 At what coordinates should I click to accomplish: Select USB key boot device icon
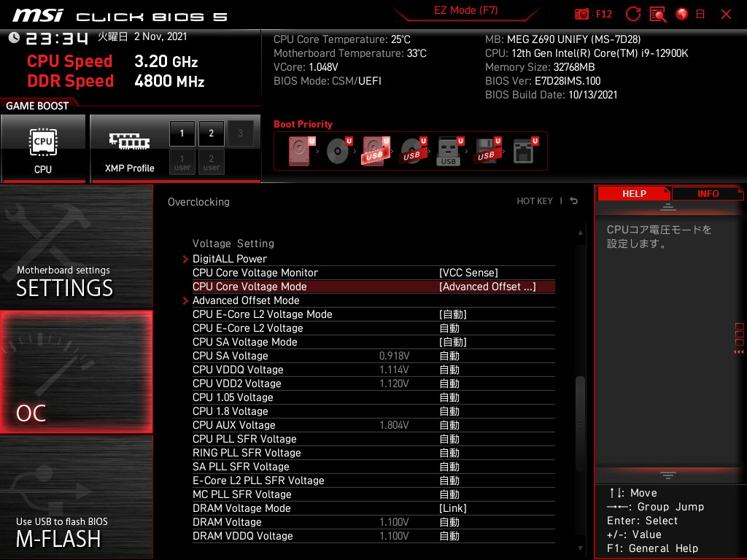pyautogui.click(x=449, y=151)
